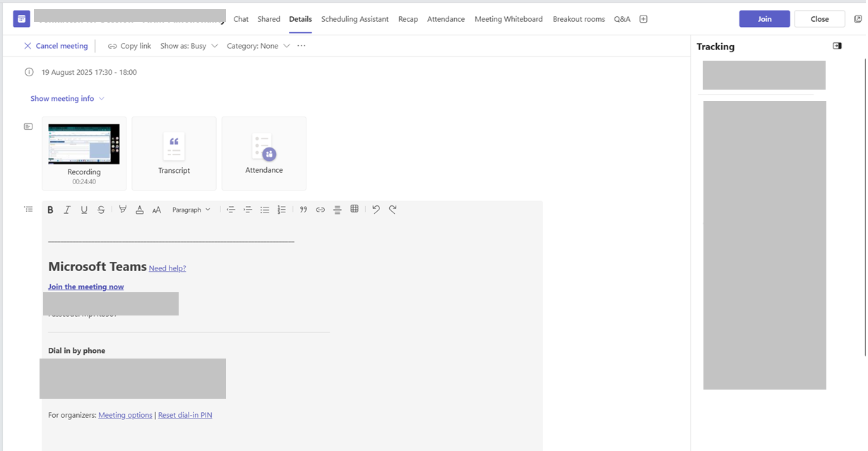Open the Recap tab
The image size is (868, 451).
[x=408, y=19]
